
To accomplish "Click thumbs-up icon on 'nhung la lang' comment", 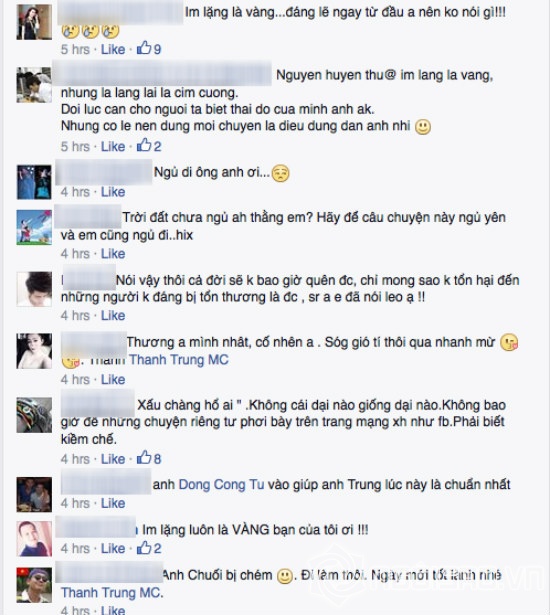I will click(x=144, y=145).
